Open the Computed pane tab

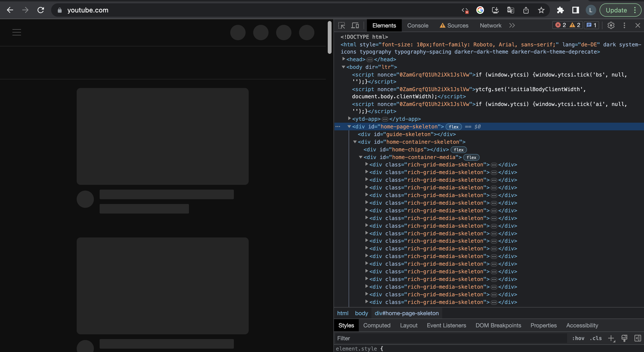click(377, 325)
